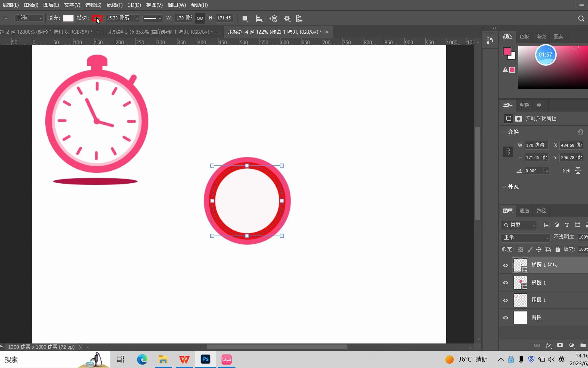Open Microsoft Edge from the taskbar

[x=142, y=359]
